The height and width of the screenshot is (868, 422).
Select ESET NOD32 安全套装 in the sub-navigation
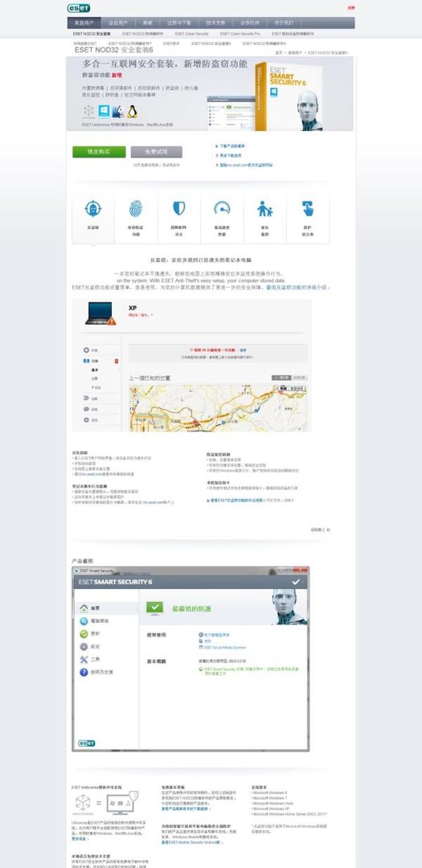tap(92, 34)
